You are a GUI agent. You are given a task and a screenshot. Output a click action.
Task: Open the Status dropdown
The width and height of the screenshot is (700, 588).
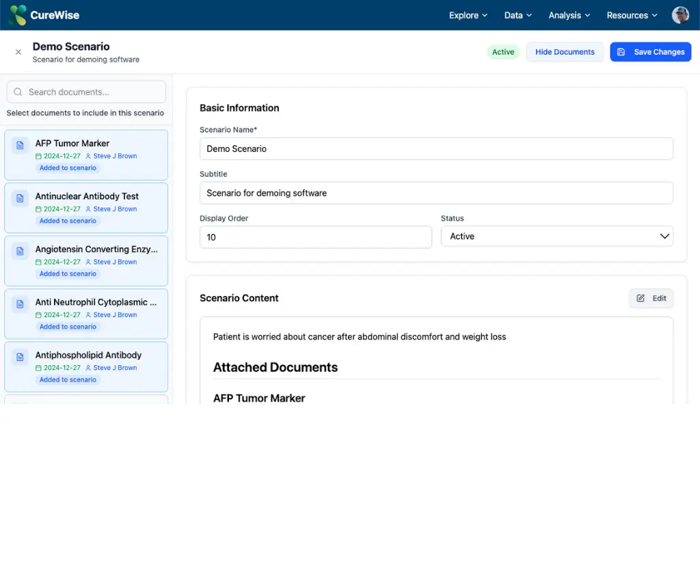click(556, 237)
